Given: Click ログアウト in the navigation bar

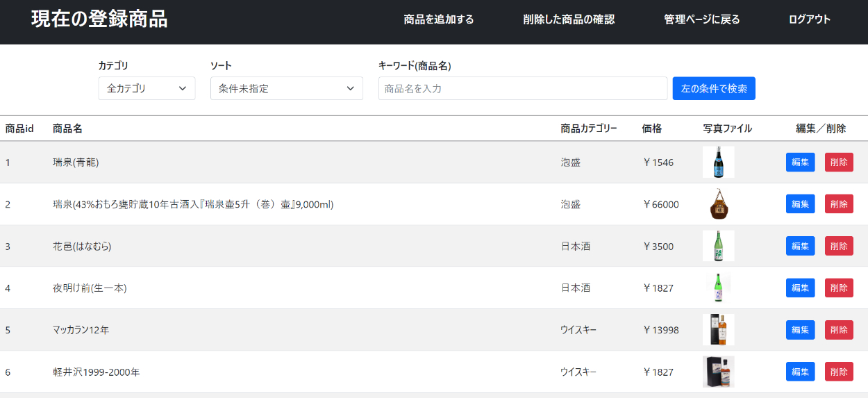Looking at the screenshot, I should [x=809, y=19].
